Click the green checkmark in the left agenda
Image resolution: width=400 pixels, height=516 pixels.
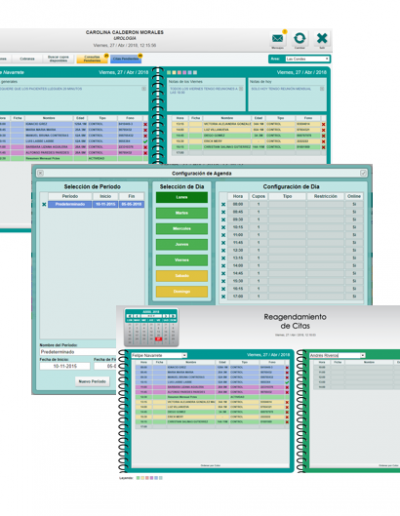145,141
